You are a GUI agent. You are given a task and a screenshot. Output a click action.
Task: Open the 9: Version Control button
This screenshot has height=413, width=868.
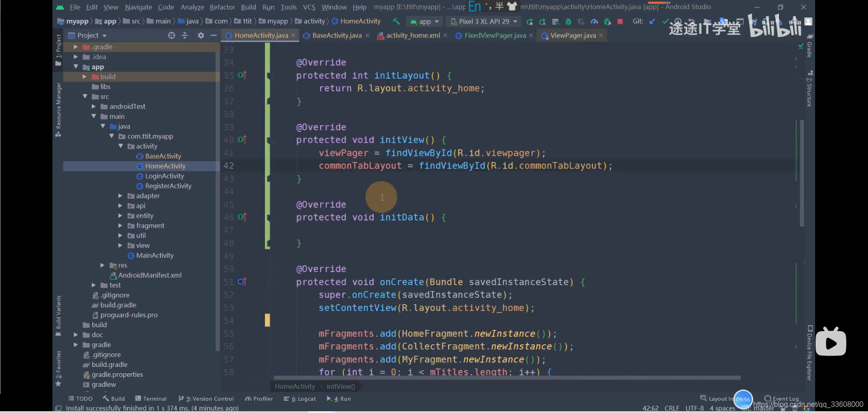(206, 399)
